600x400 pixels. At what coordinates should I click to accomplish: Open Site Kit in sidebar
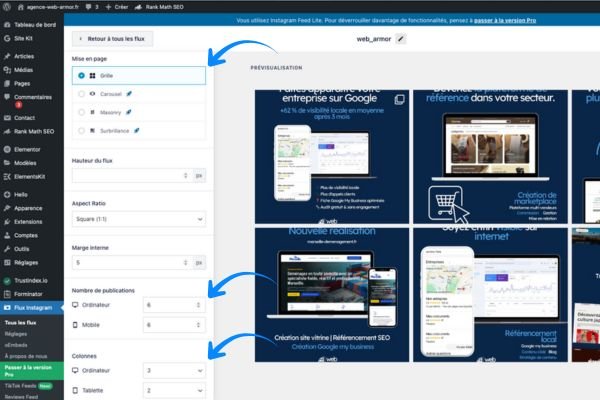point(31,38)
